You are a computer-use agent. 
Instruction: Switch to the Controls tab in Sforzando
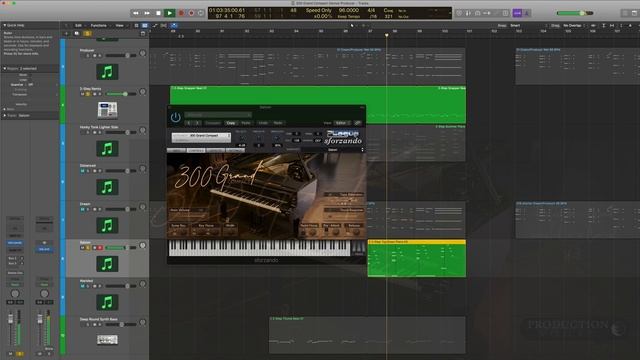pyautogui.click(x=196, y=150)
